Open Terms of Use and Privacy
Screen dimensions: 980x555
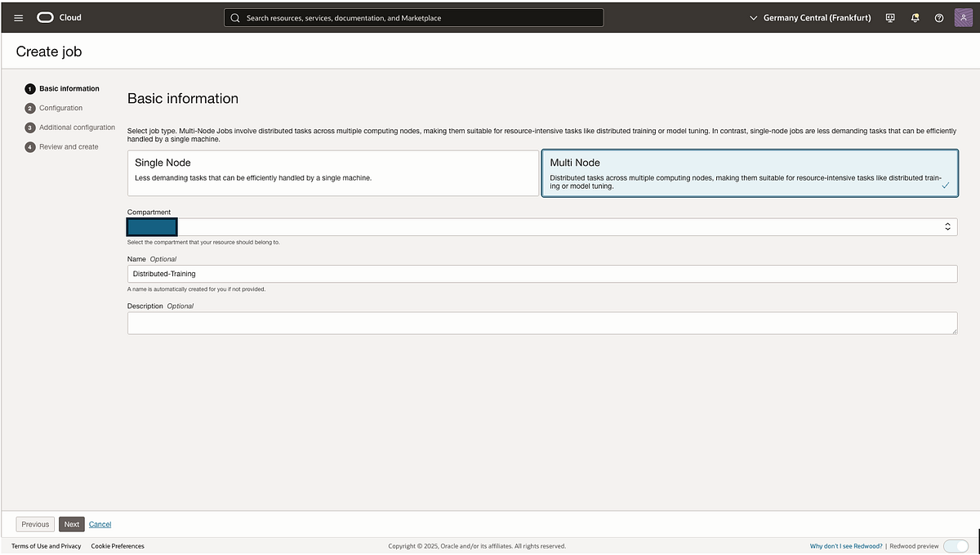(47, 546)
